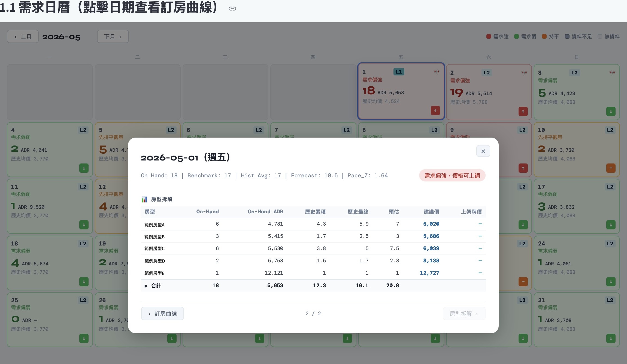Click the 無資料 legend swatch
The height and width of the screenshot is (364, 627).
coord(600,36)
